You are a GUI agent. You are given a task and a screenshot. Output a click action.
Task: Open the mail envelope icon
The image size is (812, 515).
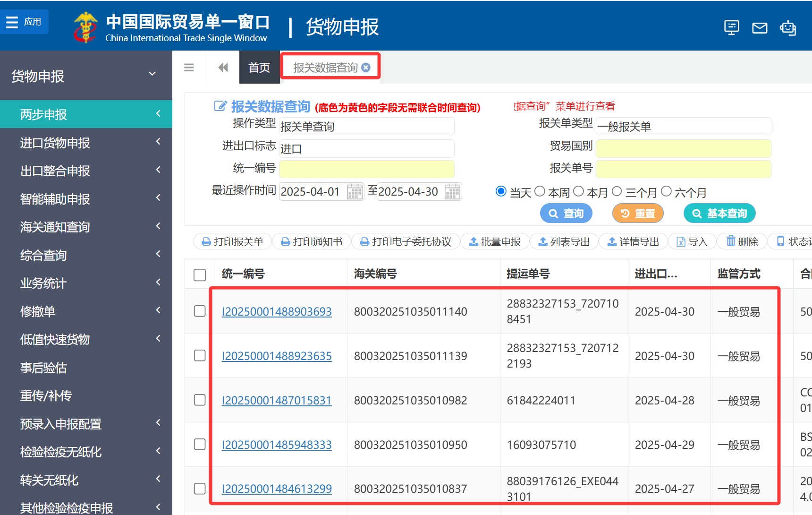pos(760,28)
